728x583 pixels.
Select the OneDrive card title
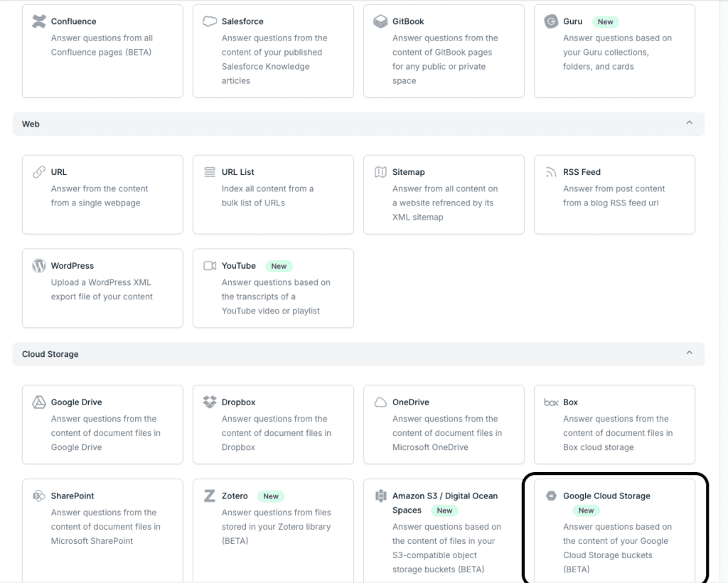[411, 402]
